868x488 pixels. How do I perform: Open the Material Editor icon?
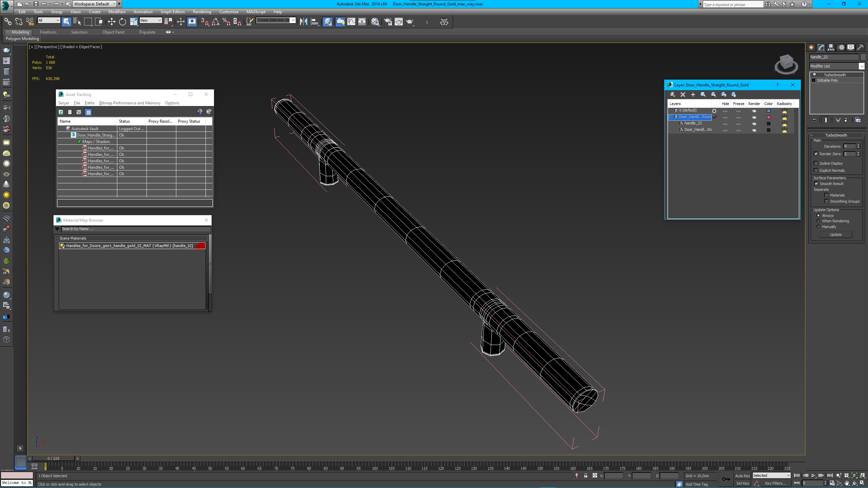(x=375, y=22)
